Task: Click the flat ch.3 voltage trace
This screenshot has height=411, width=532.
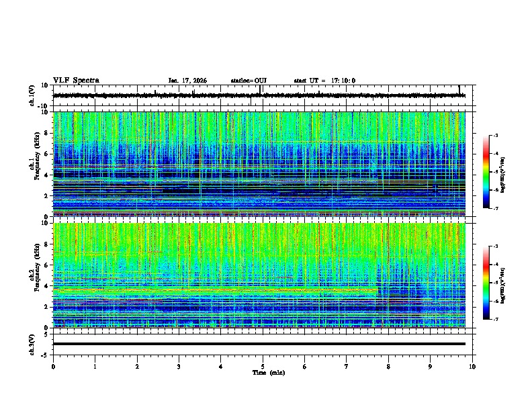Action: (x=259, y=344)
